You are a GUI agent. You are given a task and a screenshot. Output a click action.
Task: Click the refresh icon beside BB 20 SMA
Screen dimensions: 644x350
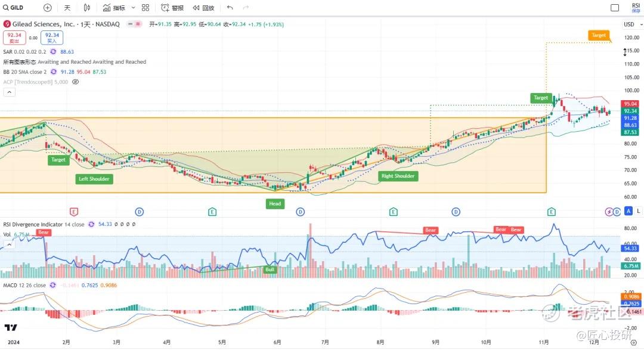pyautogui.click(x=54, y=72)
